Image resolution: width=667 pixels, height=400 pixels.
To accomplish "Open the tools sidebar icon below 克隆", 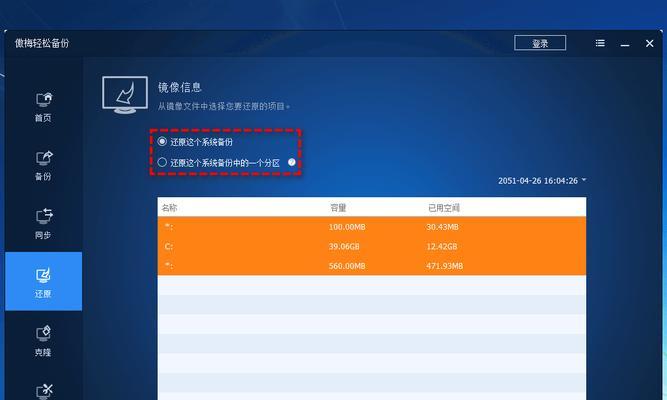I will coord(44,391).
